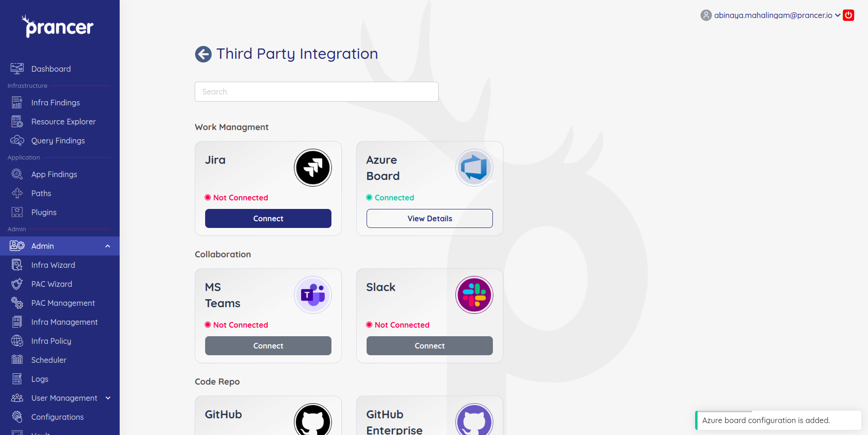Click the Logs sidebar icon
868x435 pixels.
point(17,379)
